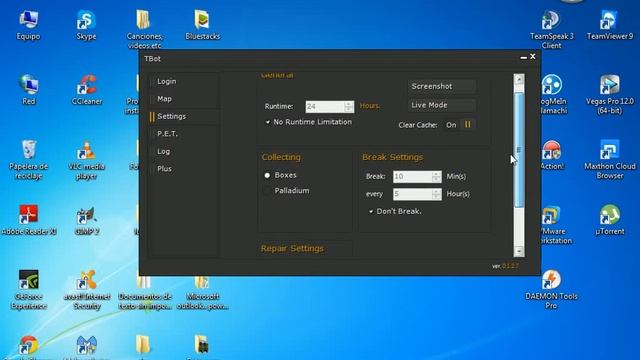640x360 pixels.
Task: Open the Malwarebytes desktop shortcut
Action: (86, 346)
